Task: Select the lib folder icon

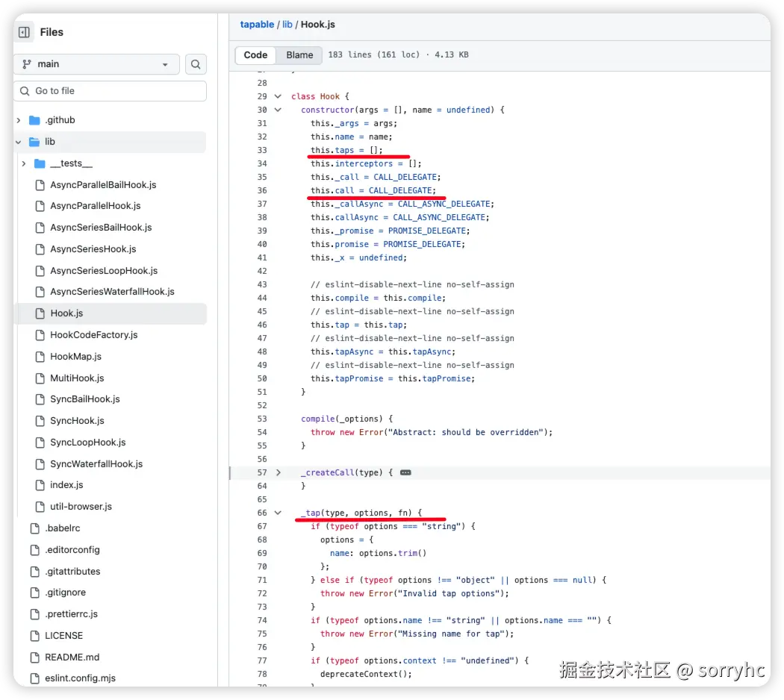Action: coord(34,142)
